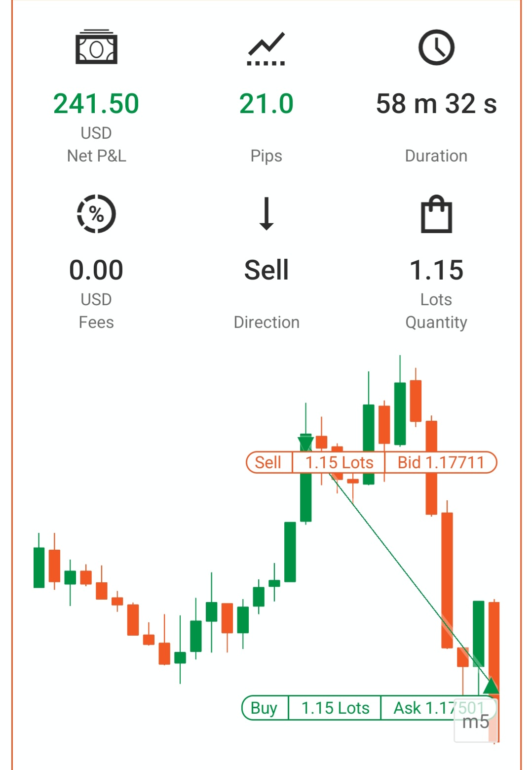Click the percent Fees icon
The height and width of the screenshot is (770, 532).
click(x=96, y=213)
